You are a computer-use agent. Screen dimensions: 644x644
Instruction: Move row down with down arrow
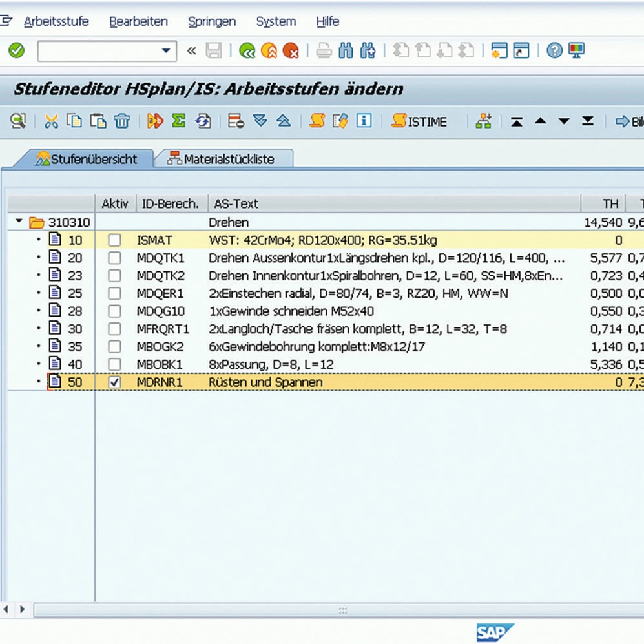point(564,121)
